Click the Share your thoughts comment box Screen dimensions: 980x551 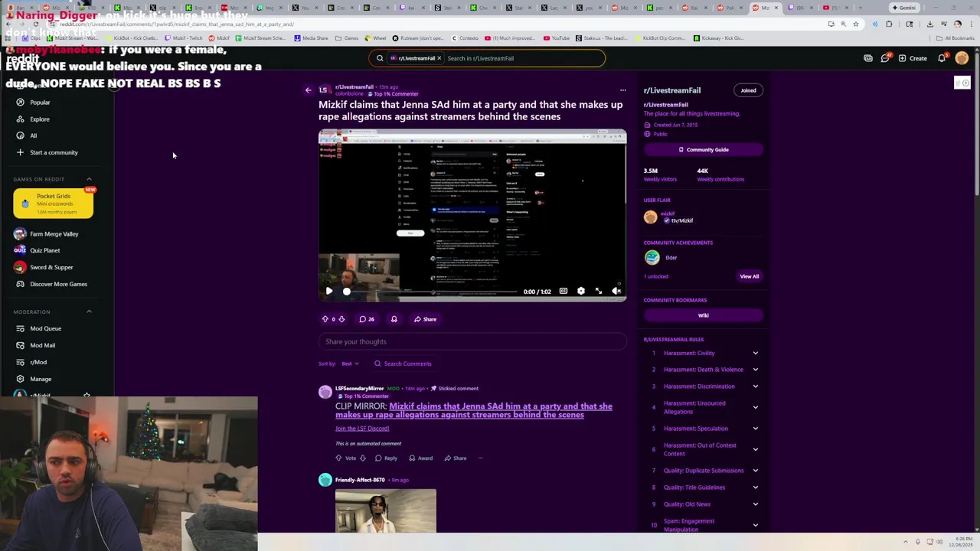click(x=472, y=341)
